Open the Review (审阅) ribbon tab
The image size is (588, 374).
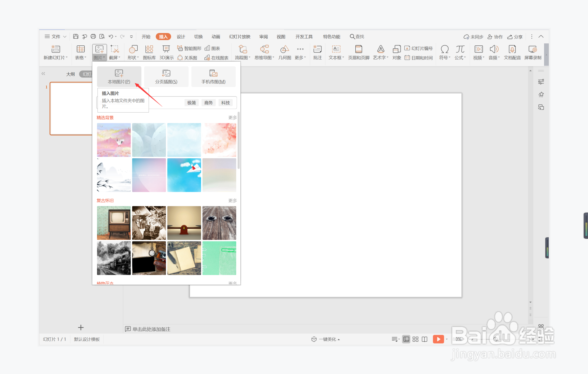(264, 37)
